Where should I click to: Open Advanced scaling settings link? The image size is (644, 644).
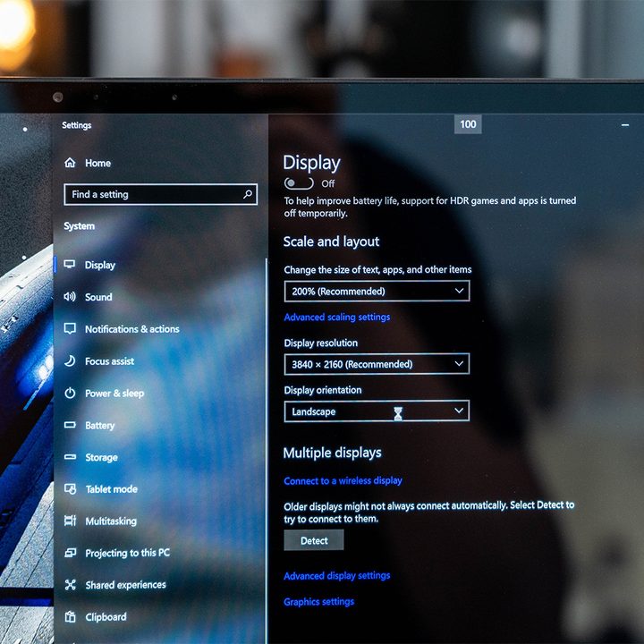(337, 317)
